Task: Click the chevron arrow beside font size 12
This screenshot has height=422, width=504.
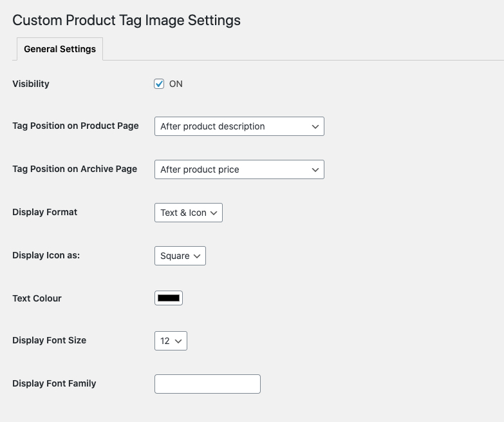Action: point(178,341)
